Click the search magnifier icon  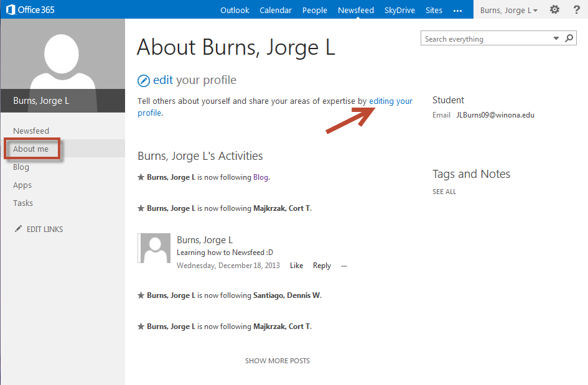click(569, 39)
